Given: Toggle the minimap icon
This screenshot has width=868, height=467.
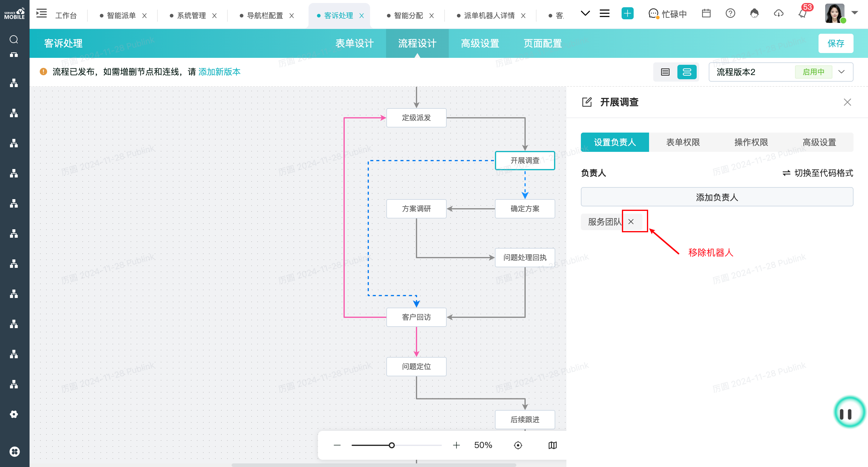Looking at the screenshot, I should click(553, 445).
